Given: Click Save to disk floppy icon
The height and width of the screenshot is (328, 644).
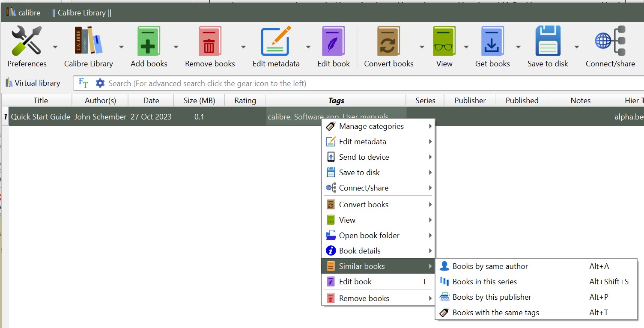Looking at the screenshot, I should click(x=548, y=42).
